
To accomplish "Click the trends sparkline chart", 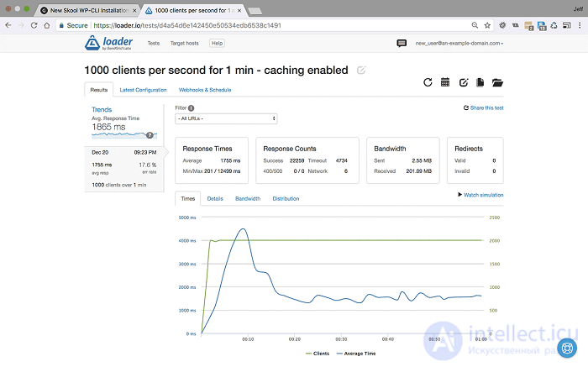I will pos(123,134).
